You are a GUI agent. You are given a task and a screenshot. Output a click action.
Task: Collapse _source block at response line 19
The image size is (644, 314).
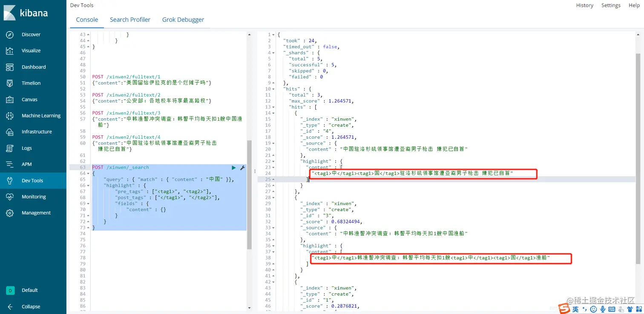coord(273,143)
